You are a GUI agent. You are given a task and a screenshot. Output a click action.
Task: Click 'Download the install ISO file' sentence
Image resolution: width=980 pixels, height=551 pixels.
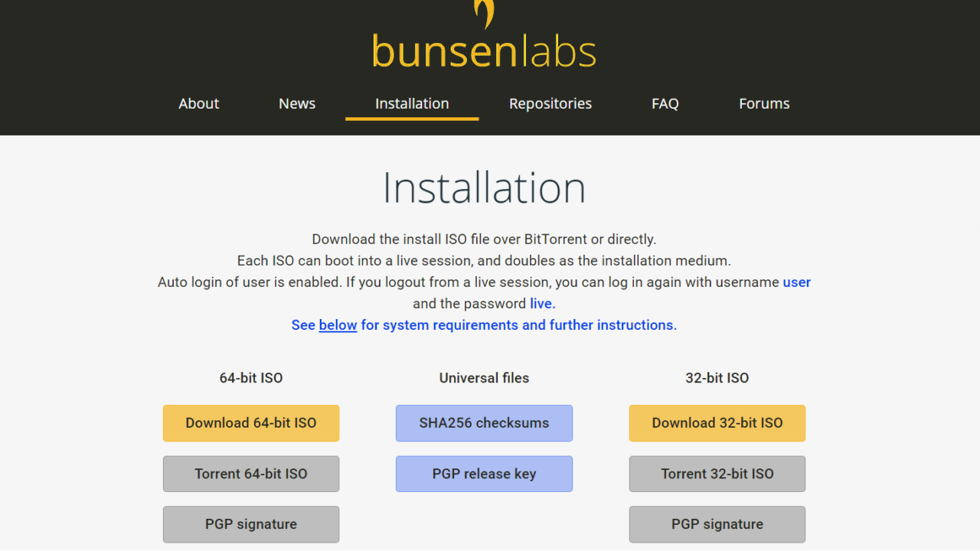(x=484, y=240)
